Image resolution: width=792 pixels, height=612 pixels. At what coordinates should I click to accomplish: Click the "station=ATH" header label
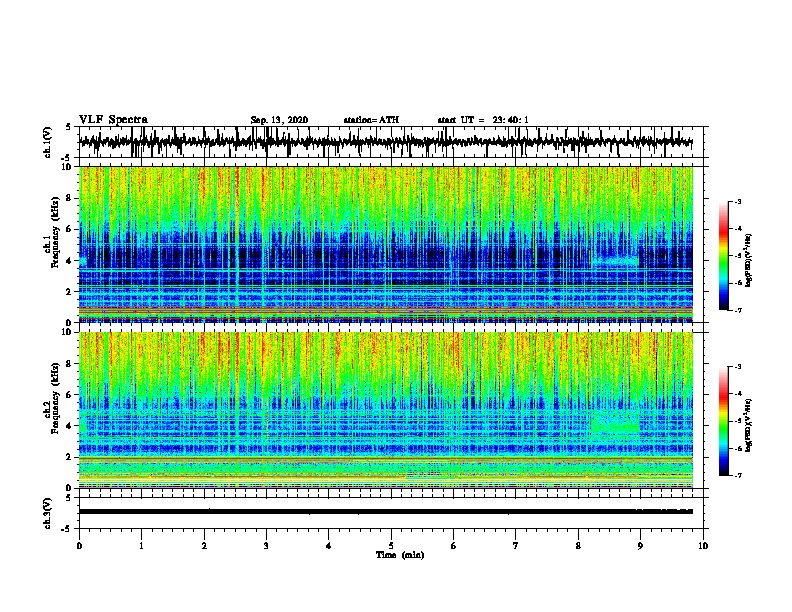click(x=371, y=120)
